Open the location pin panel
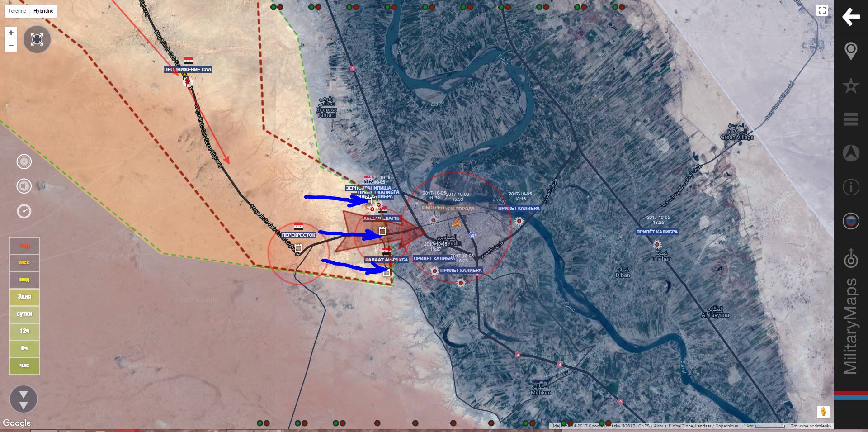 (x=850, y=51)
